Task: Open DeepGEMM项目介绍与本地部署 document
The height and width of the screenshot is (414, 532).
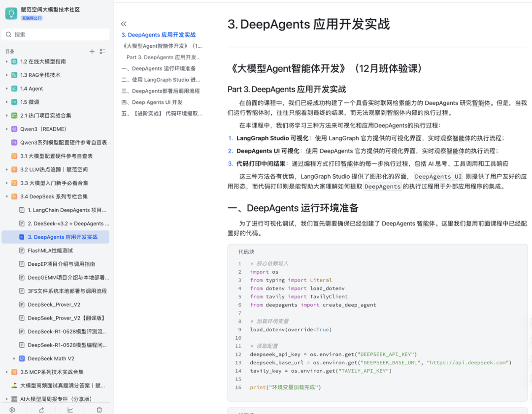Action: click(68, 278)
